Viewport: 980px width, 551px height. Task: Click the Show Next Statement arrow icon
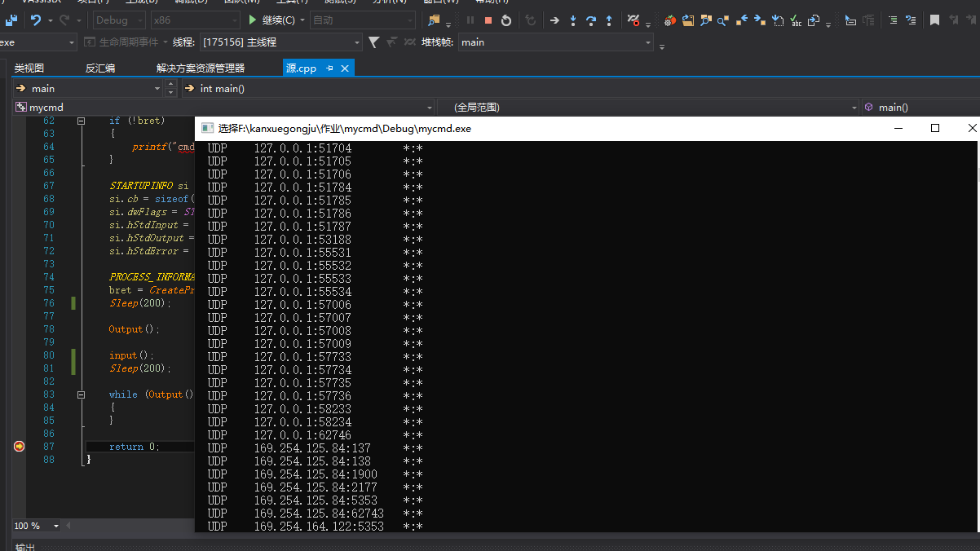[x=554, y=20]
